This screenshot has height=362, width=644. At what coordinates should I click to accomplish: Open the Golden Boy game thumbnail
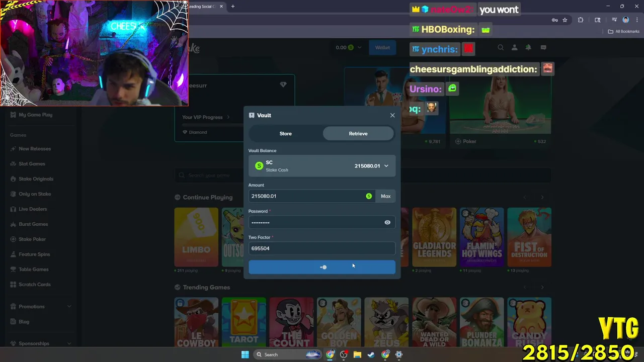pos(339,322)
